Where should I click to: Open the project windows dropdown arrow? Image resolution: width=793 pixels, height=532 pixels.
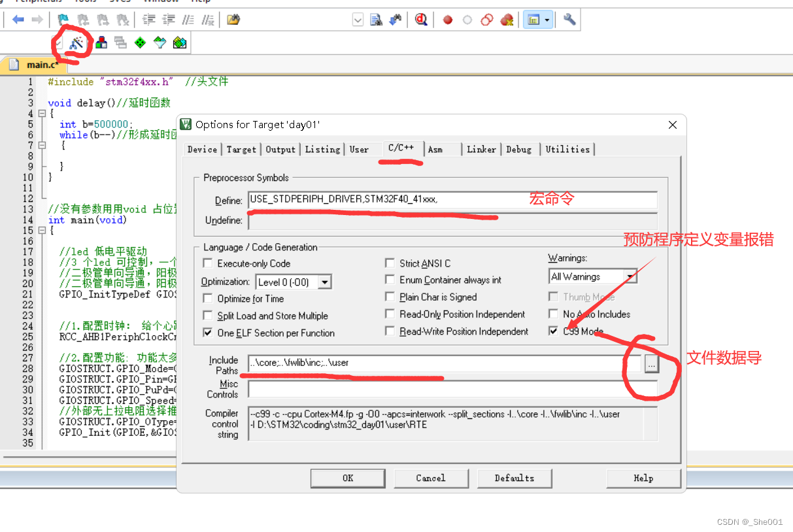pyautogui.click(x=547, y=20)
